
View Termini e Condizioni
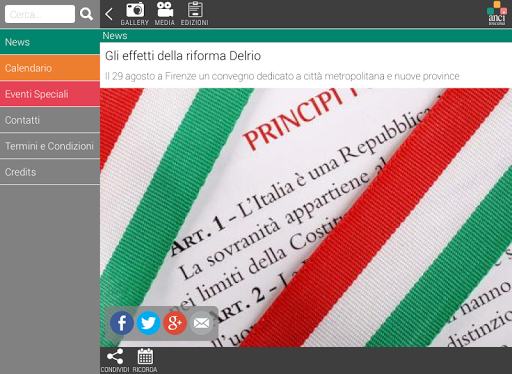tap(50, 146)
